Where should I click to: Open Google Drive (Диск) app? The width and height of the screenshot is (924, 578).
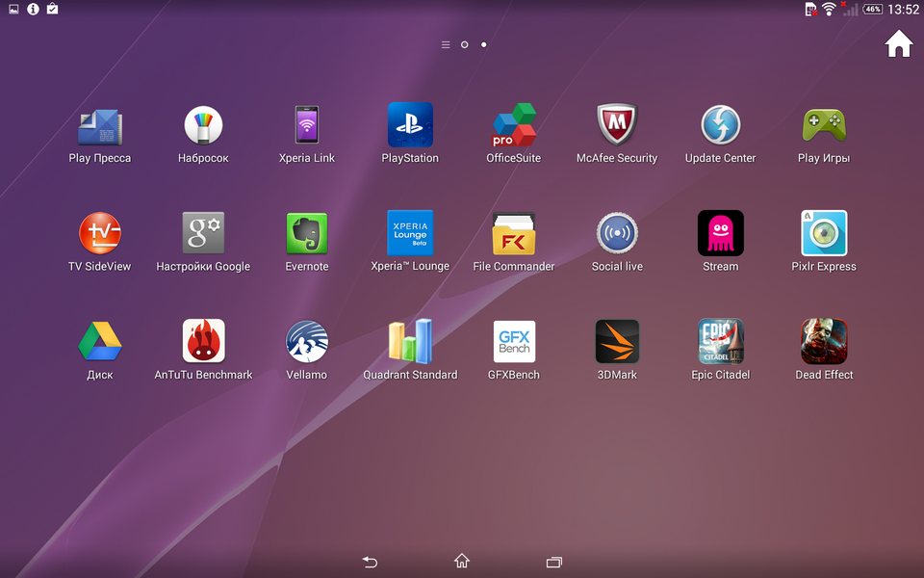click(100, 341)
